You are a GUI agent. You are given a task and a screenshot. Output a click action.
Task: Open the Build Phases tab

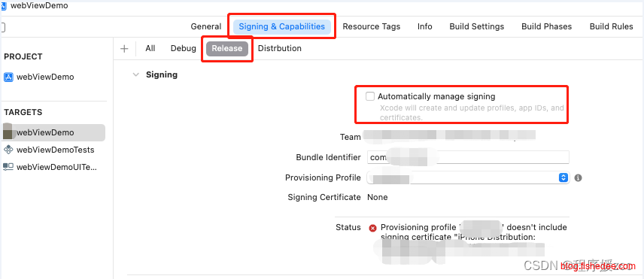(x=546, y=26)
